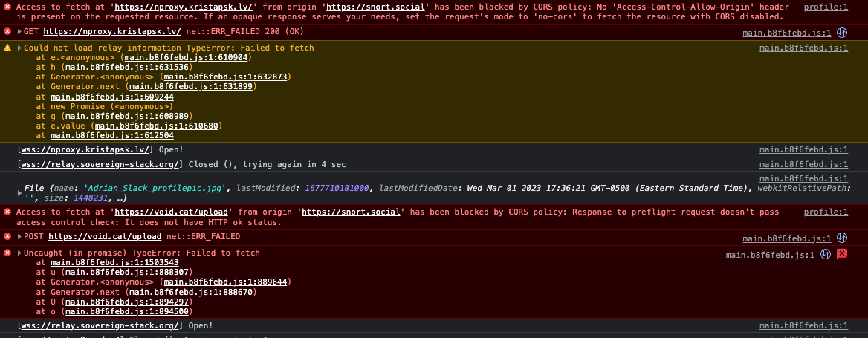868x338 pixels.
Task: Open stack frame main.b8f6febd.js:1:610904
Action: tap(187, 57)
